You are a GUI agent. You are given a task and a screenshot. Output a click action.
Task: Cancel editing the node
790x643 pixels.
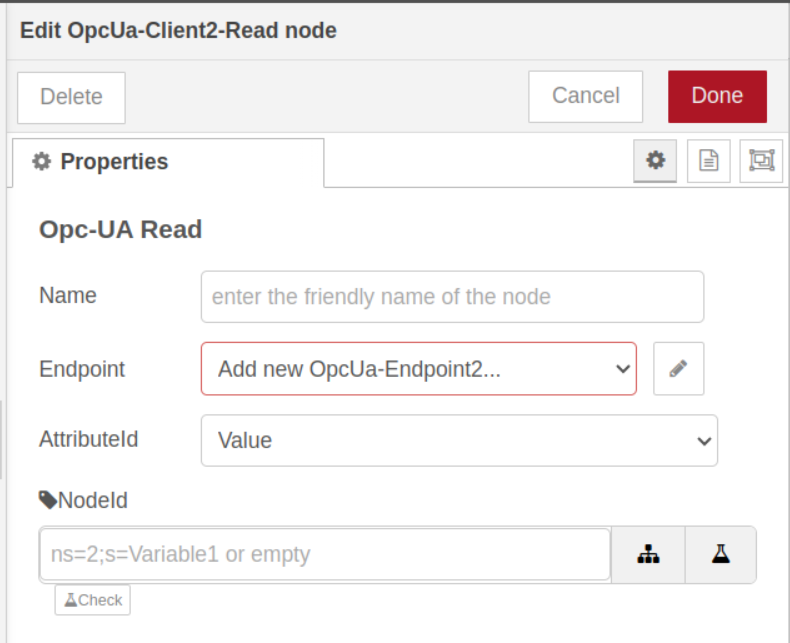(585, 96)
